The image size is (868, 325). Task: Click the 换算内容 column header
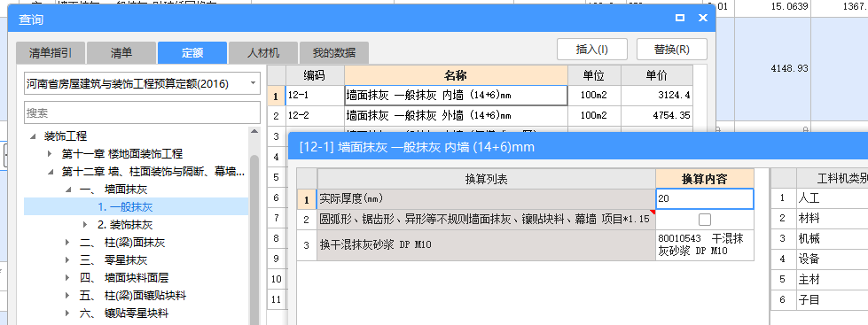coord(705,179)
